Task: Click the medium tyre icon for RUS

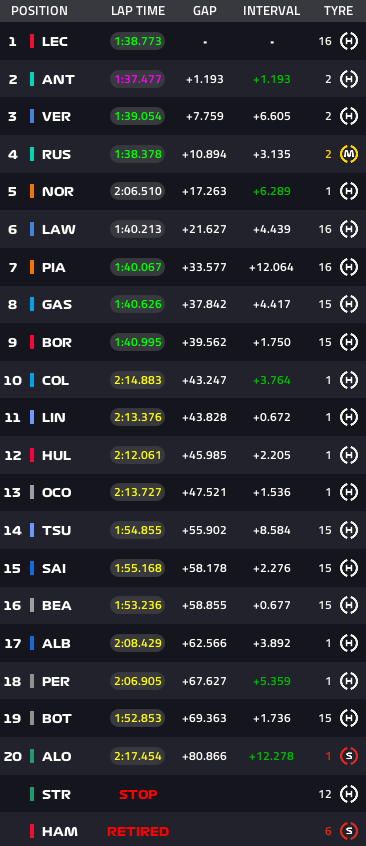Action: pos(349,154)
